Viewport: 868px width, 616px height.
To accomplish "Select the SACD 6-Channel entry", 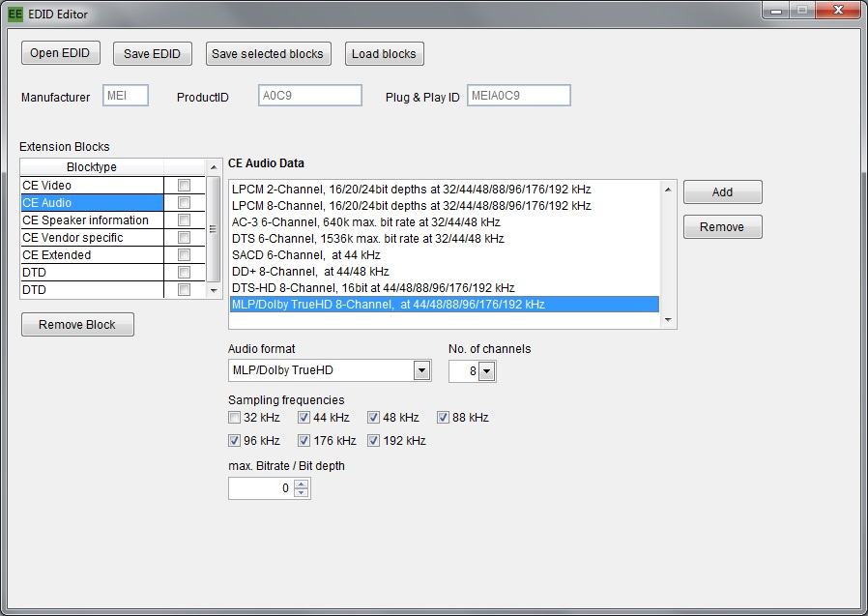I will click(445, 255).
